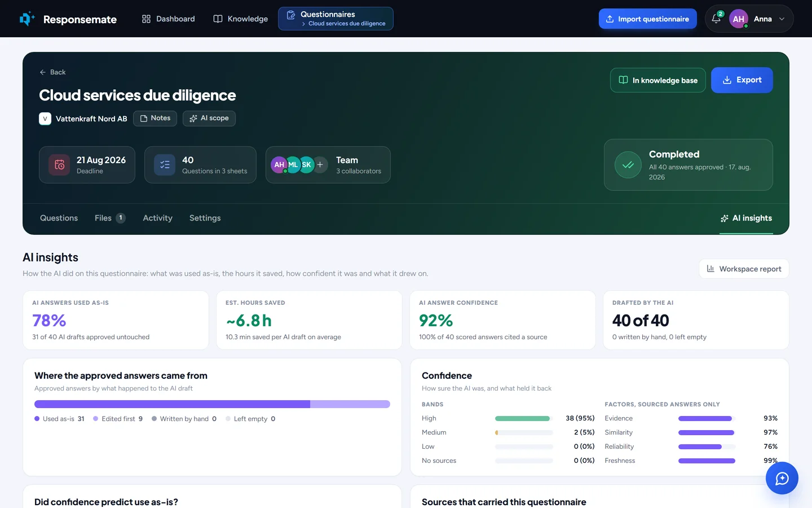Click the Sources that carried this questionnaire heading
Screen dimensions: 812x508
(x=504, y=502)
